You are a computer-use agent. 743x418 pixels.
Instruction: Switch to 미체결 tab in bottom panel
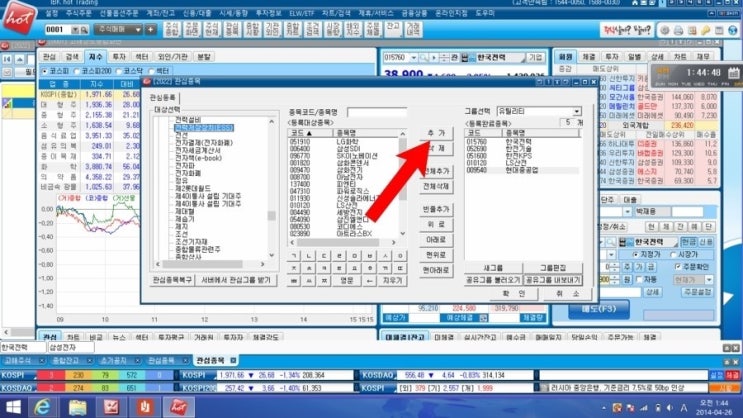pos(444,337)
